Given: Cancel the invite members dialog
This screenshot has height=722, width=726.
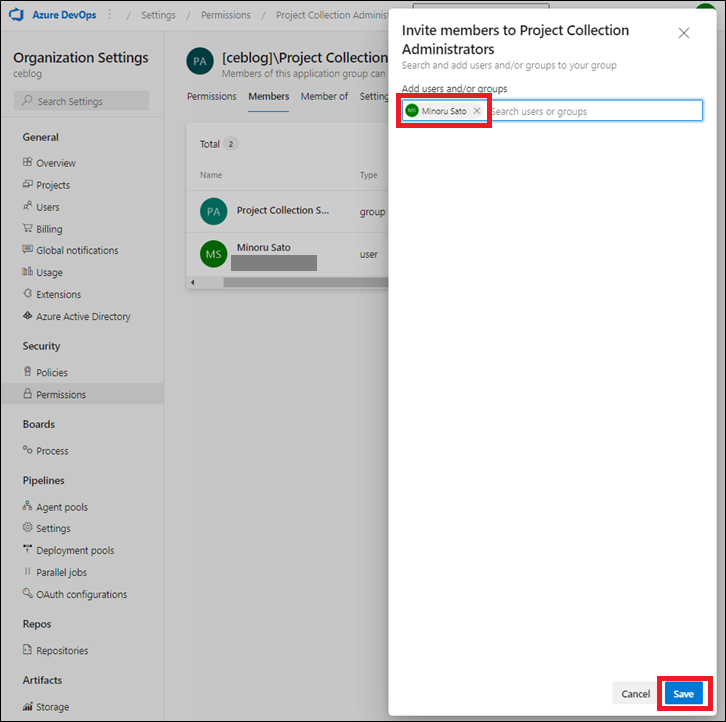Looking at the screenshot, I should tap(635, 694).
